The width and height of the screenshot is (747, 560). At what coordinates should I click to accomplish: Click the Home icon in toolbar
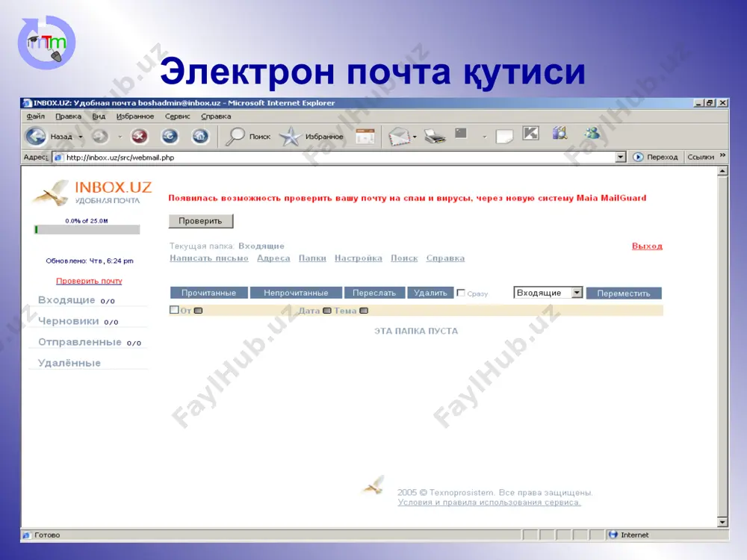pos(200,137)
